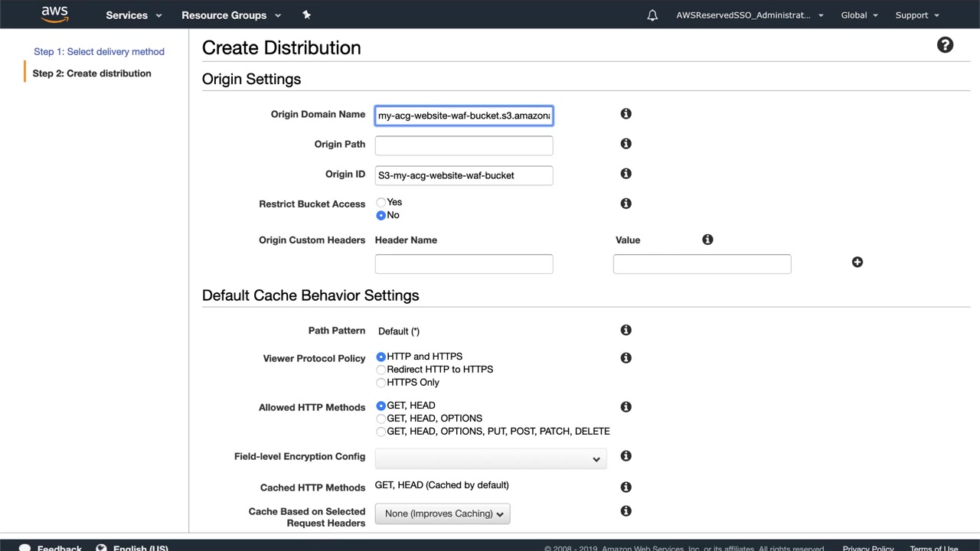This screenshot has width=980, height=551.
Task: Select GET, HEAD, OPTIONS allowed methods
Action: [381, 419]
